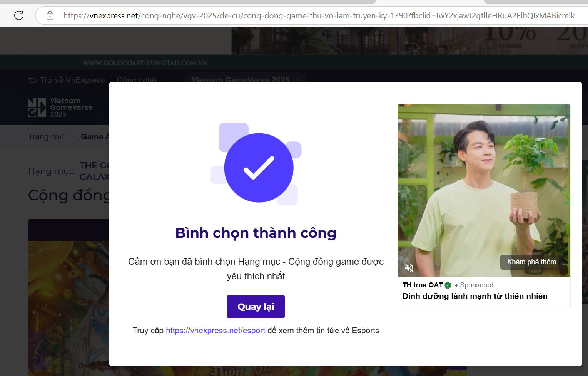The width and height of the screenshot is (588, 376).
Task: Open site information lock icon
Action: [x=50, y=15]
